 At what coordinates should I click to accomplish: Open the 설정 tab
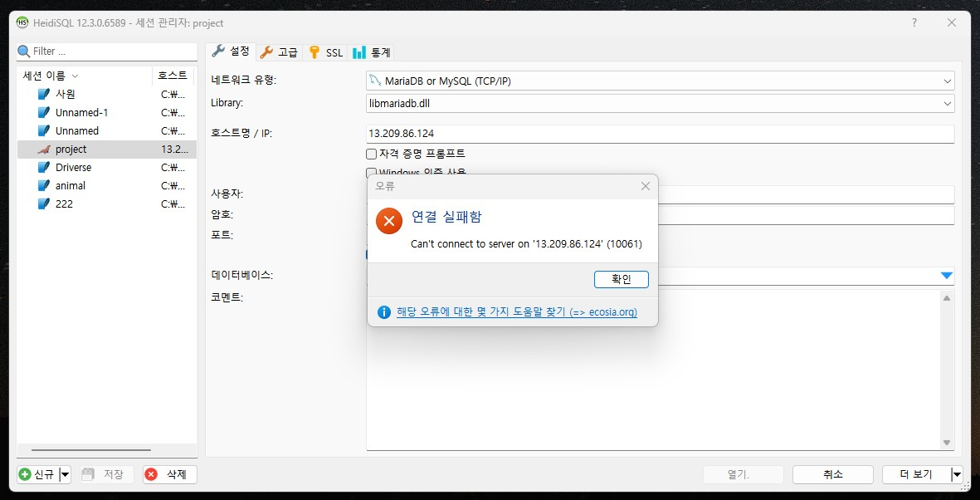point(232,51)
